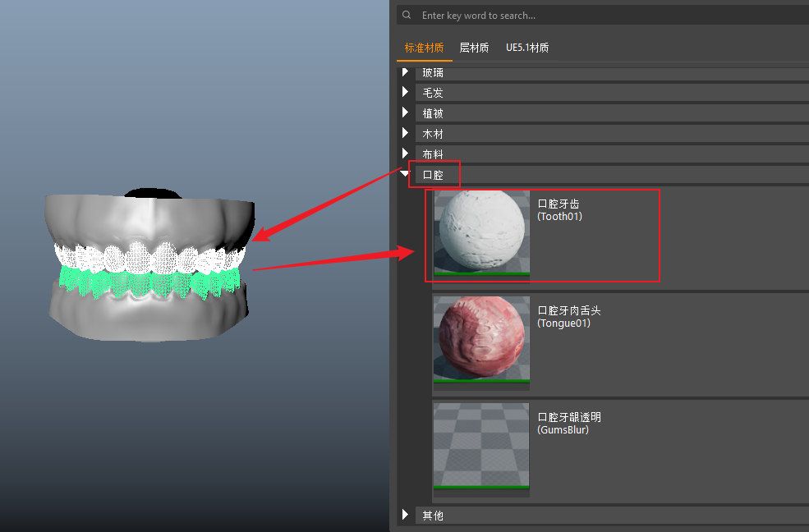Collapse the 口腔 category
This screenshot has height=532, width=809.
tap(406, 174)
